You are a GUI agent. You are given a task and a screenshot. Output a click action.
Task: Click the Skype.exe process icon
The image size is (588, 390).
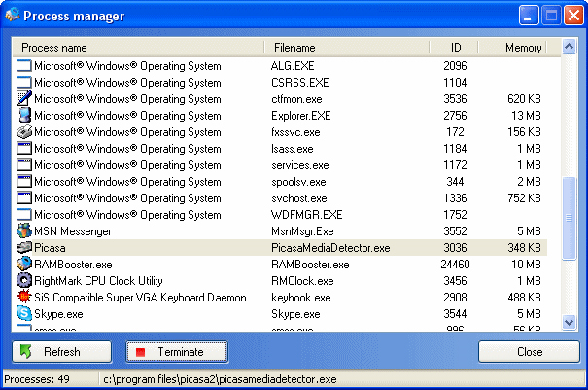click(x=24, y=314)
